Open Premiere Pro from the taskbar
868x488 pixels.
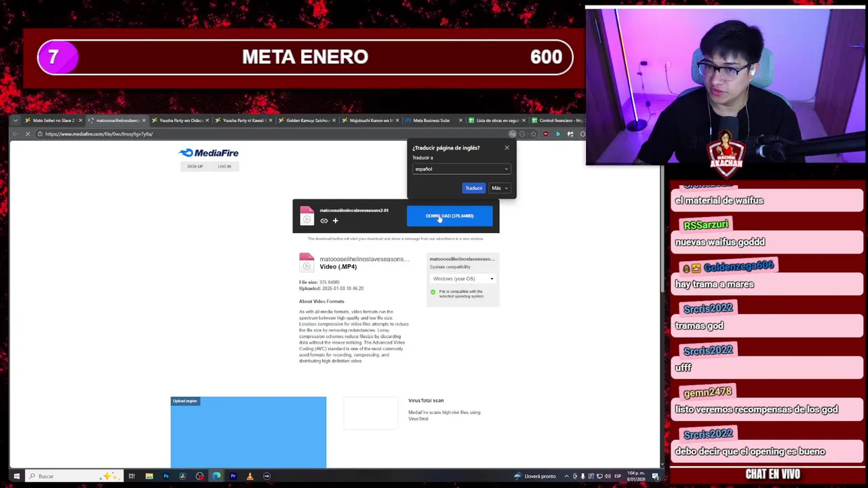click(x=233, y=476)
